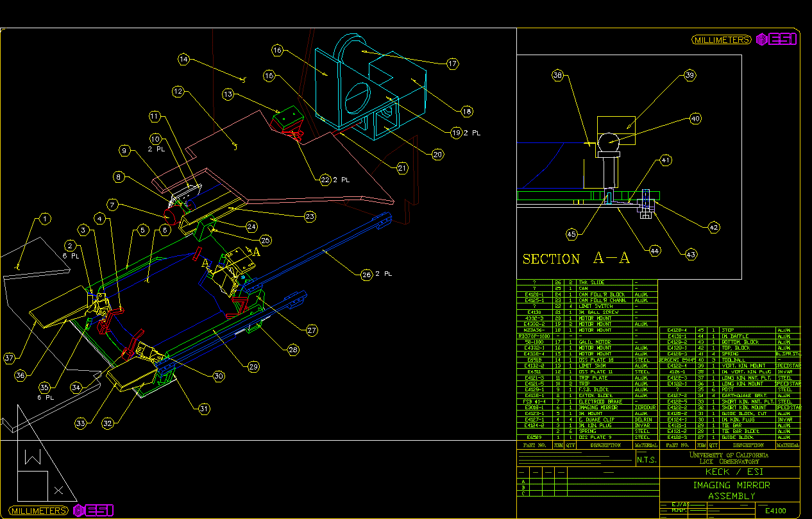This screenshot has width=812, height=519.
Task: Click the DELRIN material cell
Action: (x=643, y=419)
